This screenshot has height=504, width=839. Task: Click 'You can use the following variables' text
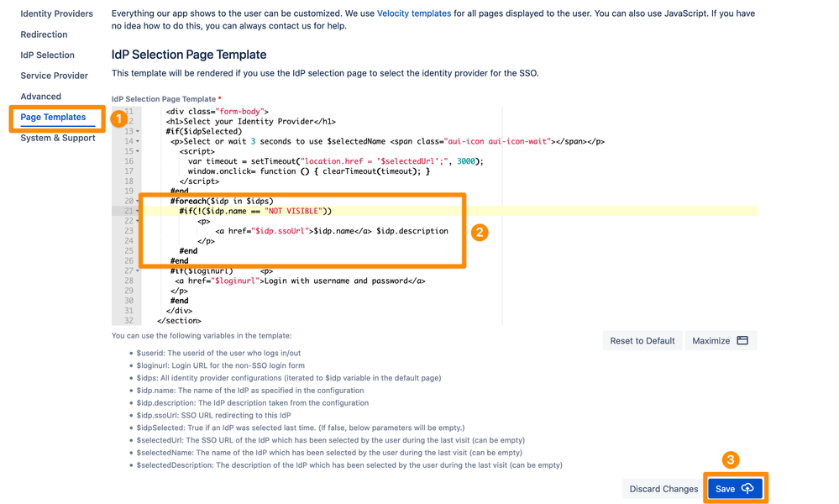[x=202, y=336]
